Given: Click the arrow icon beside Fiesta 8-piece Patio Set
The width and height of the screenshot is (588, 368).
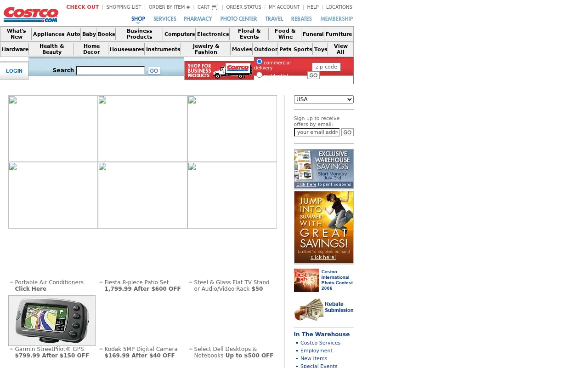Looking at the screenshot, I should tap(101, 282).
